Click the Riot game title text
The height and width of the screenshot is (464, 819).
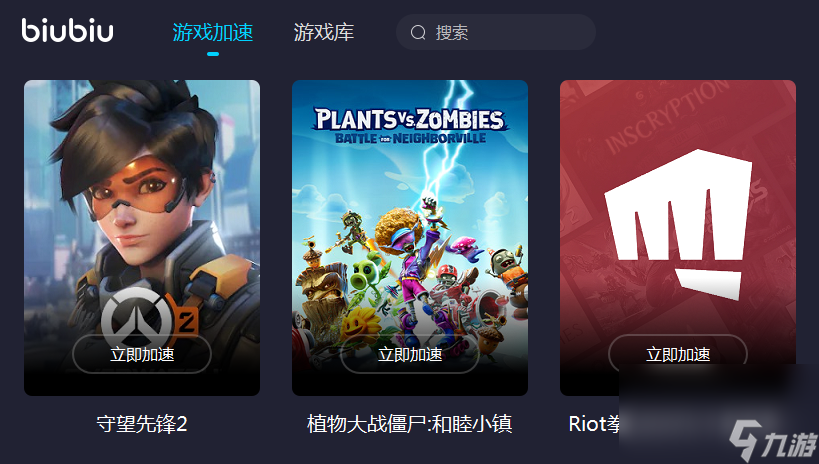click(x=594, y=424)
